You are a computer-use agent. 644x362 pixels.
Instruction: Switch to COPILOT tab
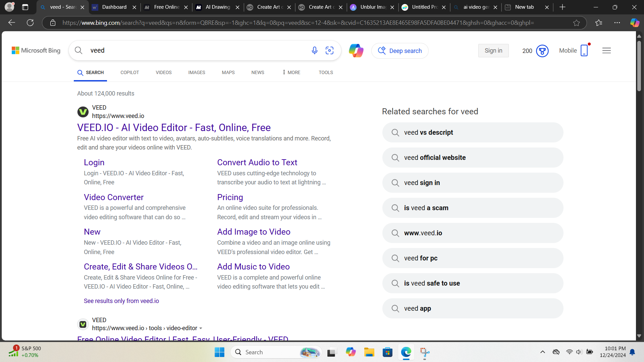[129, 72]
